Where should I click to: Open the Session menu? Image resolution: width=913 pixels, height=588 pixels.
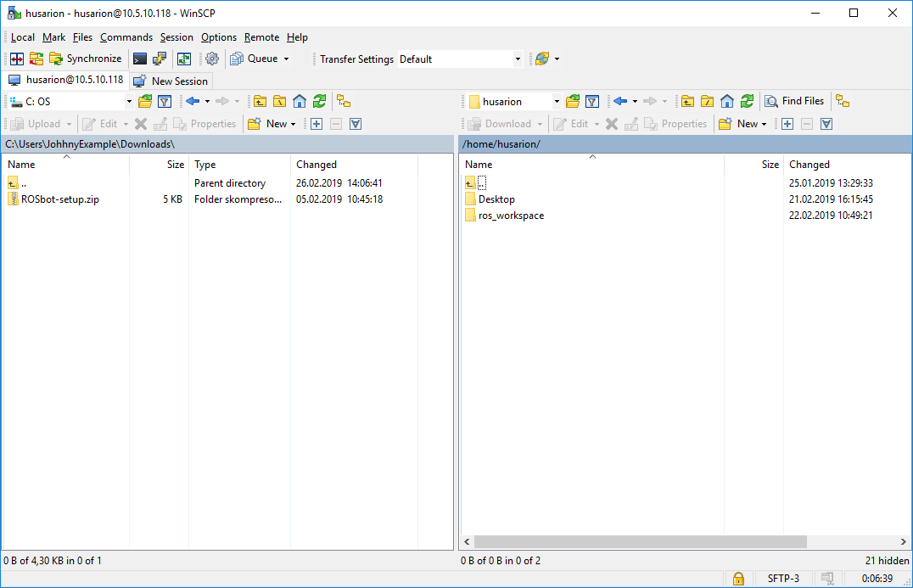176,37
